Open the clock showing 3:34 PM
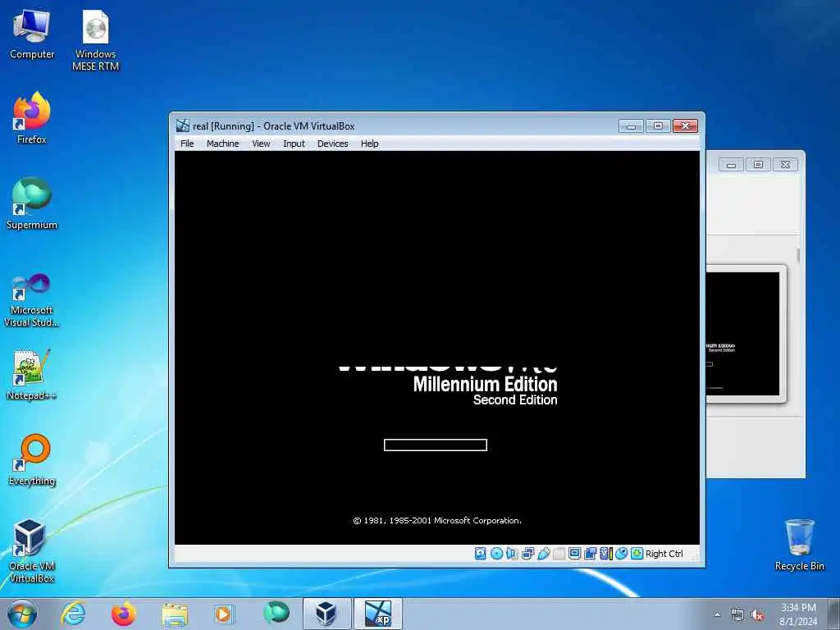 tap(798, 614)
